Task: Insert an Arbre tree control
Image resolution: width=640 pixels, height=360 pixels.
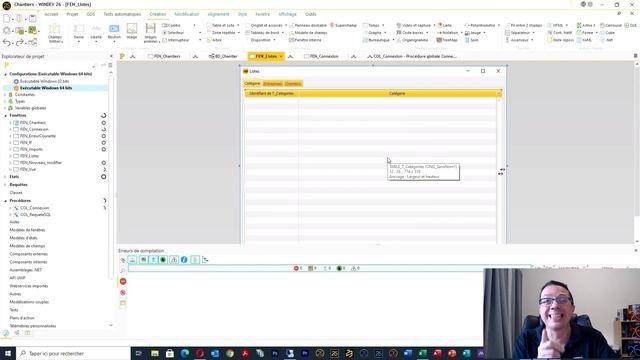Action: 214,40
